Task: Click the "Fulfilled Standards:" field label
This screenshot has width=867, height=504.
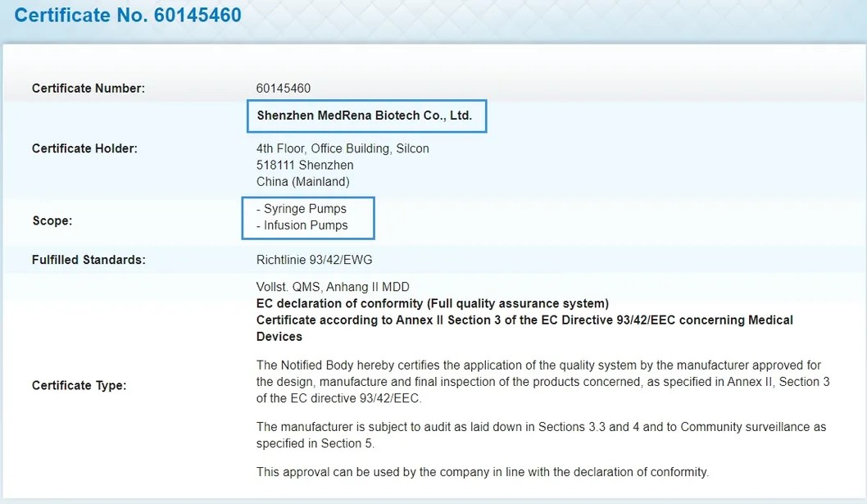Action: (89, 260)
